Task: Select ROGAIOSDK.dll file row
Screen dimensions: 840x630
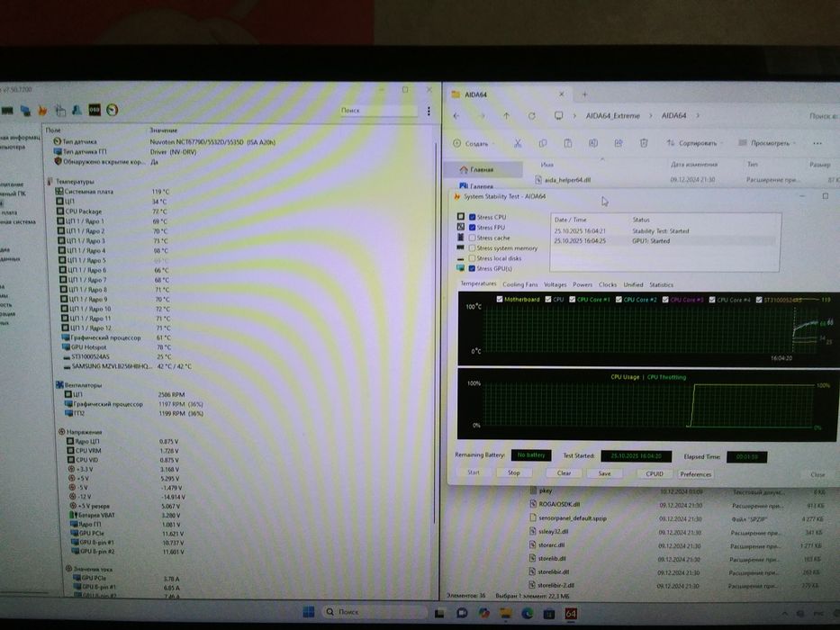Action: point(678,505)
